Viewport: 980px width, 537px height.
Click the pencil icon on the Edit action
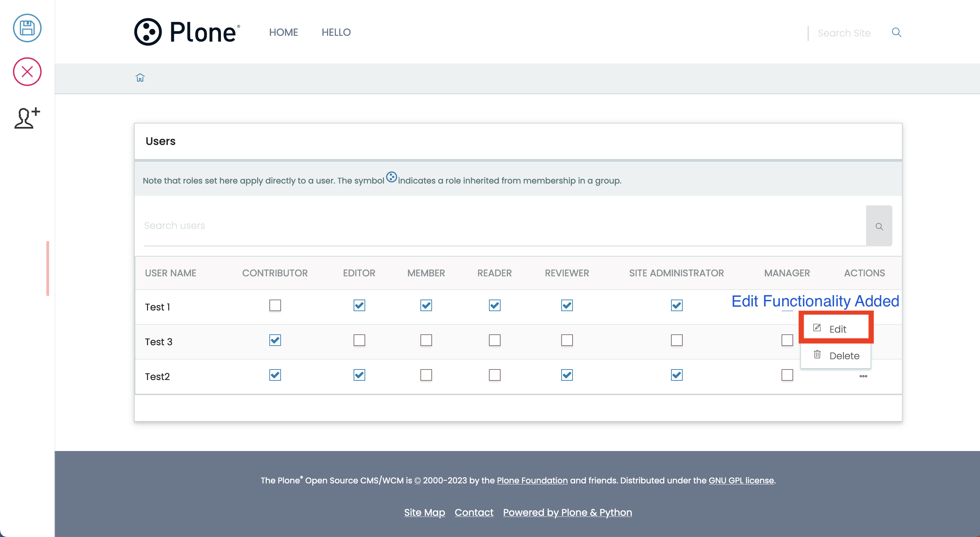(x=817, y=328)
